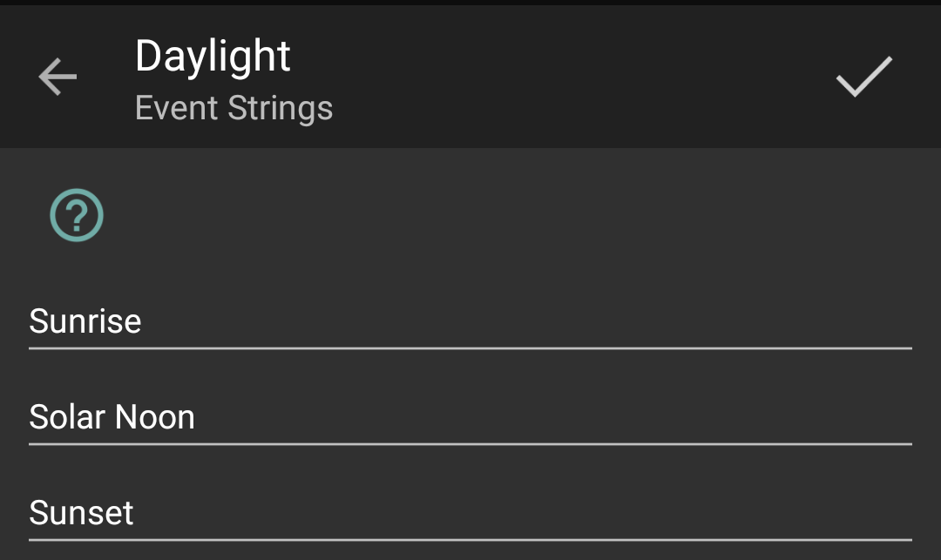
Task: Return to previous screen using left arrow
Action: click(x=58, y=78)
